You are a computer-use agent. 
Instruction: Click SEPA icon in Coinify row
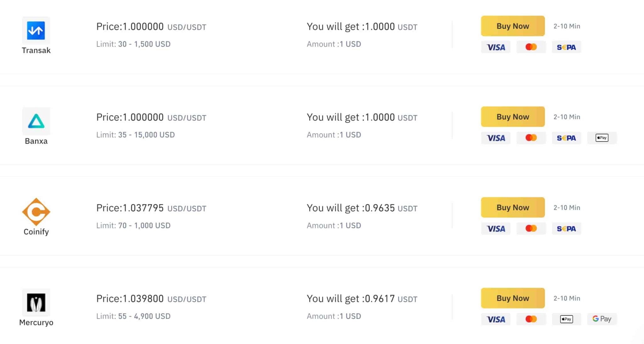click(x=566, y=229)
